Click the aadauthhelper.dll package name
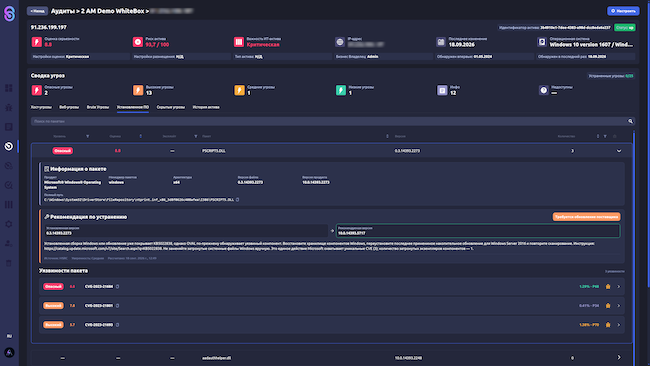This screenshot has width=650, height=366. coord(216,358)
